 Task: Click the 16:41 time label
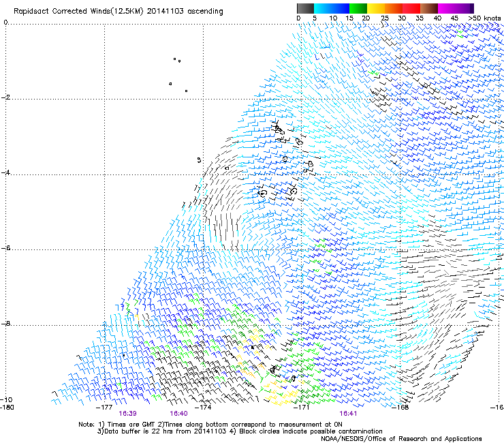(x=348, y=414)
